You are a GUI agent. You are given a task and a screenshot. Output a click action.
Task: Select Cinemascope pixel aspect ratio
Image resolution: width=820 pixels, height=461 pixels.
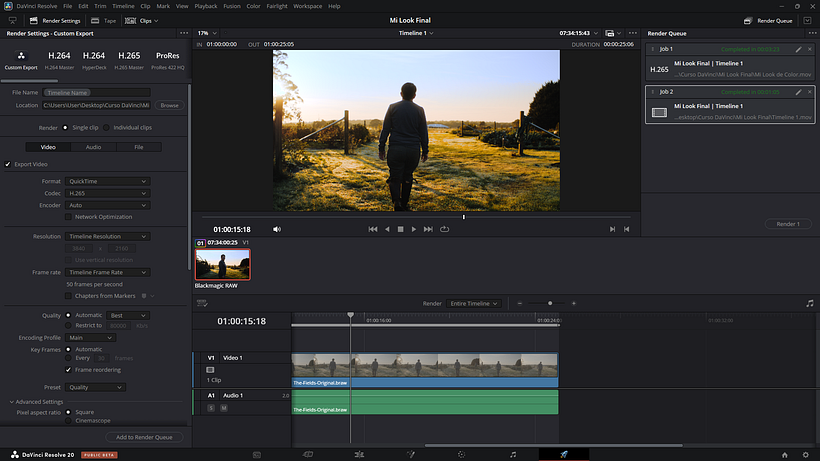pyautogui.click(x=68, y=421)
